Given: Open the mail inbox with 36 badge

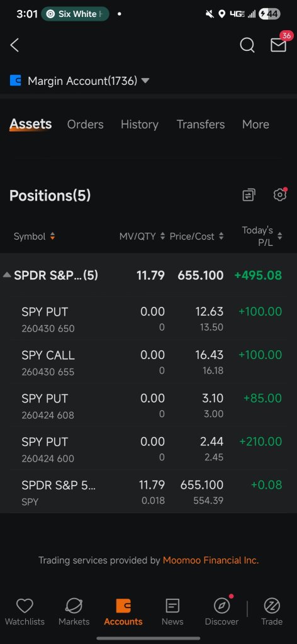Looking at the screenshot, I should coord(279,44).
